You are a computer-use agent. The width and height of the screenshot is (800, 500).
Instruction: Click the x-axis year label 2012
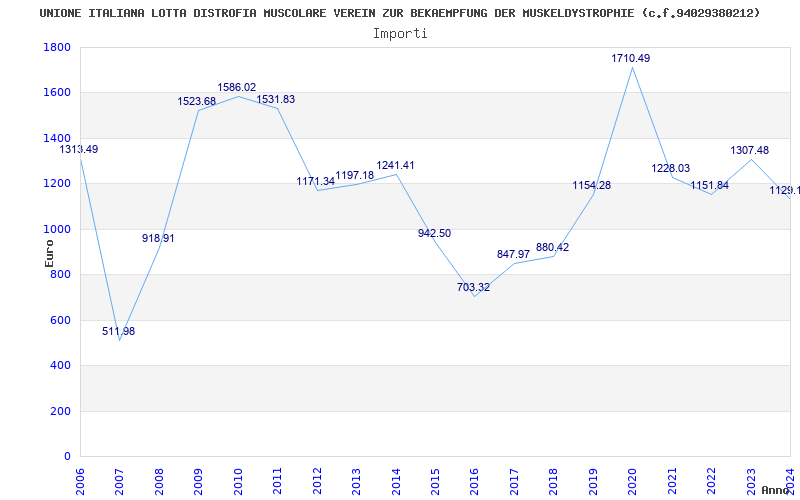317,481
